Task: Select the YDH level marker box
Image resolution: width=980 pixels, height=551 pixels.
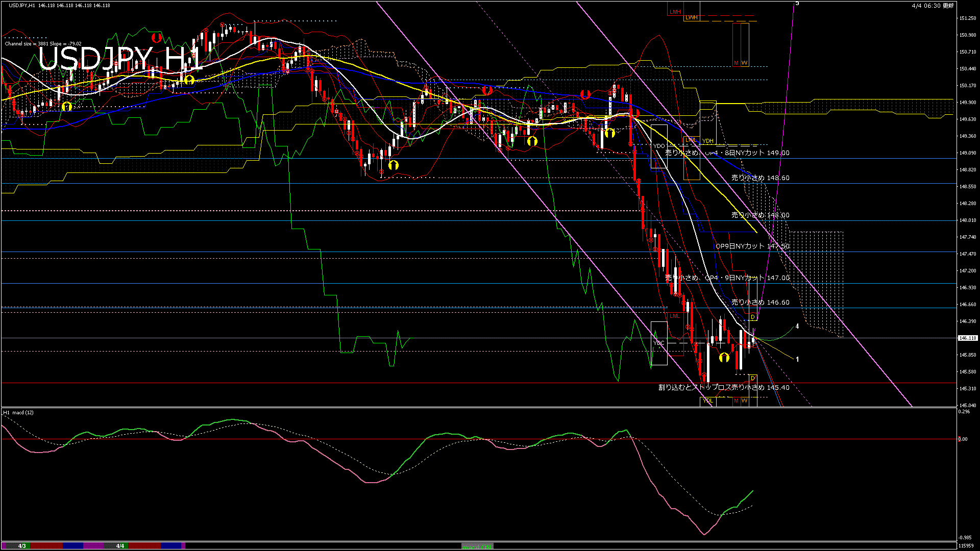Action: pos(708,141)
